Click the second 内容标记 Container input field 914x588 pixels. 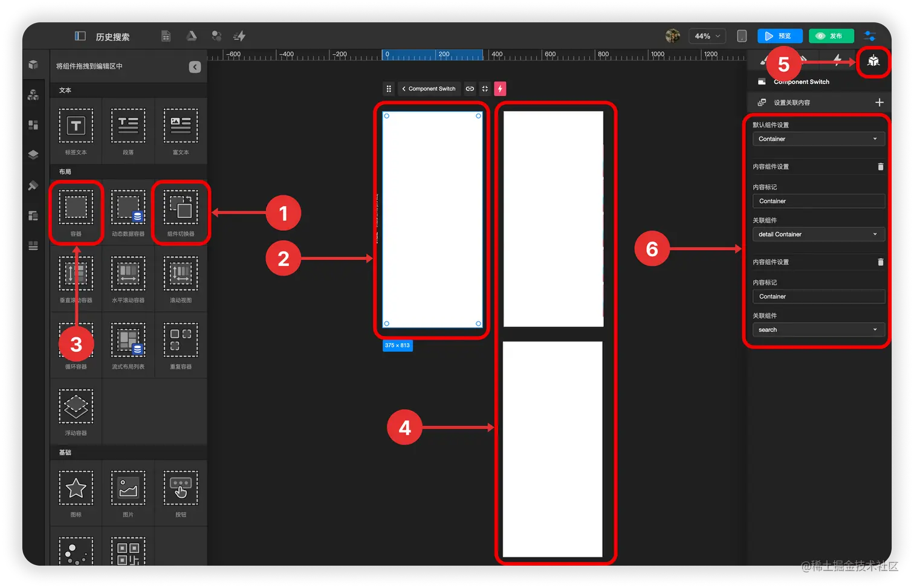point(818,297)
